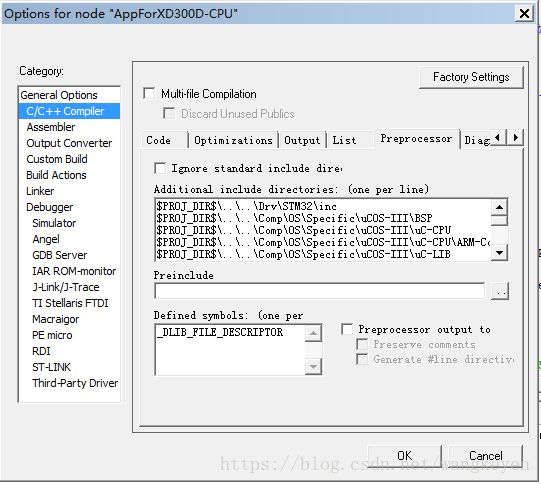Switch to the Diagnostics tab
541x484 pixels.
tap(477, 140)
